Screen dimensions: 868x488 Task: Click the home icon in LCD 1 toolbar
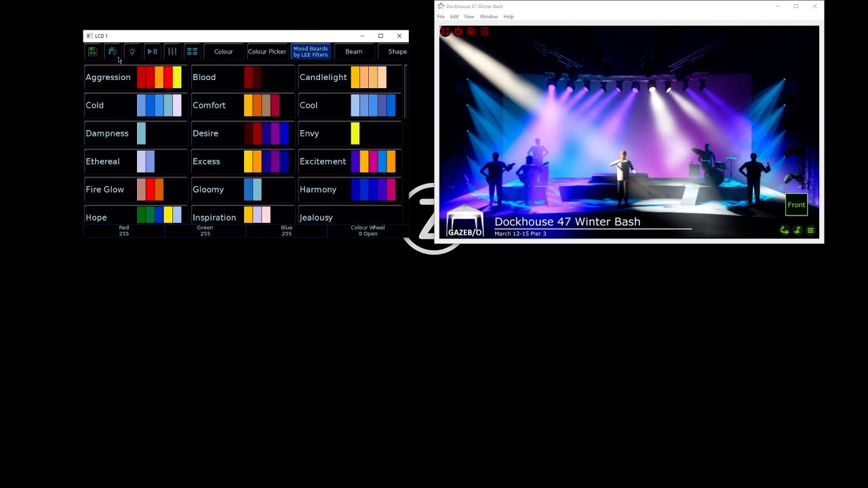[113, 52]
